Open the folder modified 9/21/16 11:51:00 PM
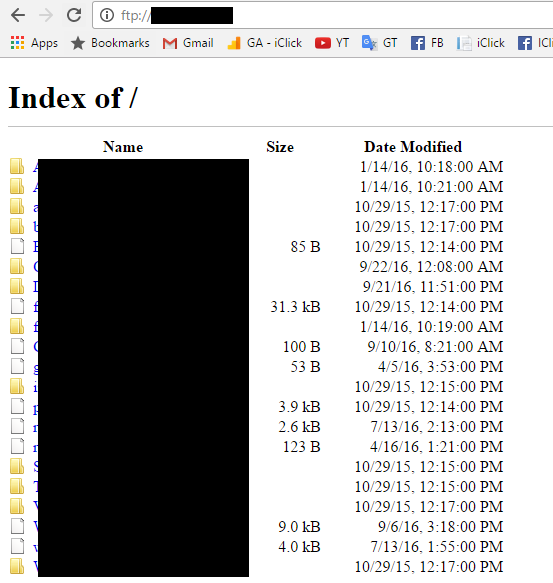The width and height of the screenshot is (553, 583). [x=36, y=287]
